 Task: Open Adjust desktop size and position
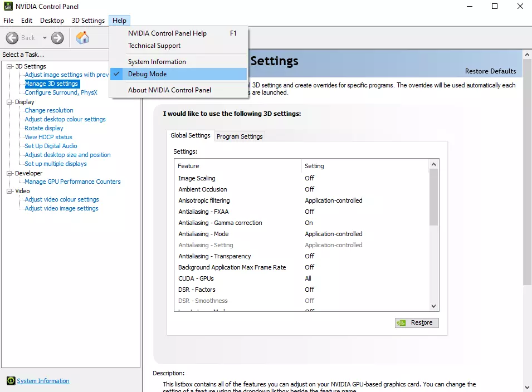pyautogui.click(x=67, y=155)
